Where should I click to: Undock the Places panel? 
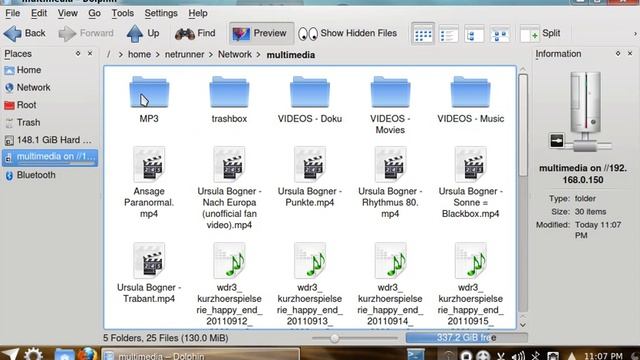(78, 53)
